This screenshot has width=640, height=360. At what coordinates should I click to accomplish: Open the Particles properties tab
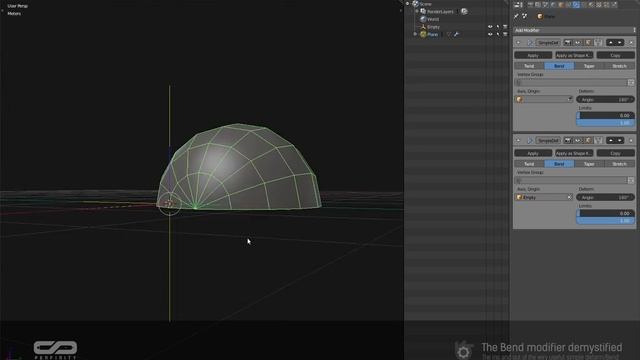606,4
